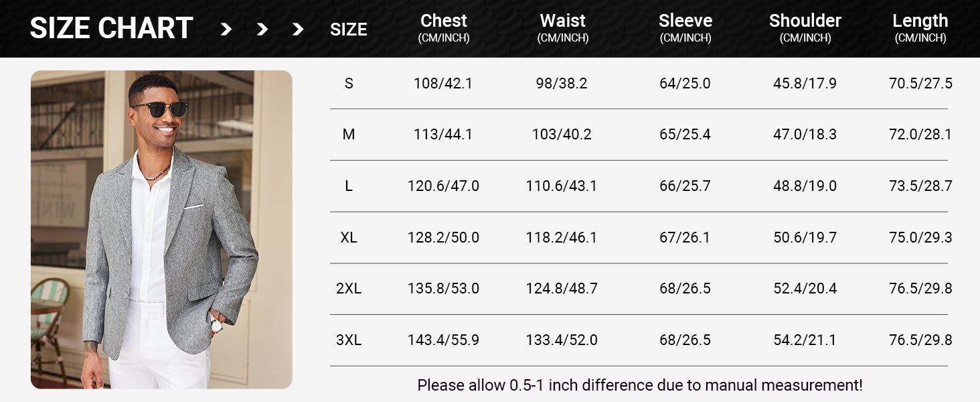
Task: Select the XL size label
Action: (349, 238)
